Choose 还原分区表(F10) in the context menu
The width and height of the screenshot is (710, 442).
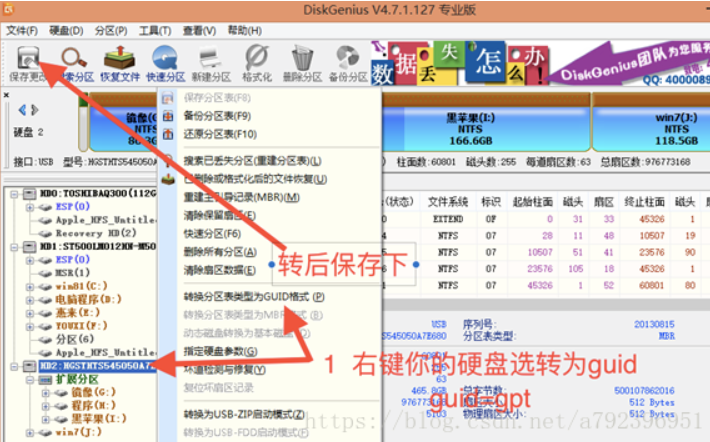pyautogui.click(x=220, y=134)
